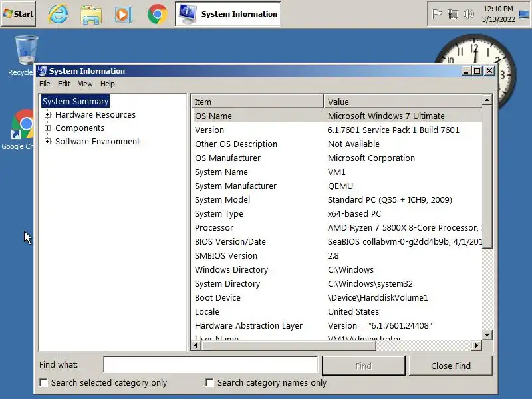This screenshot has width=532, height=399.
Task: Select the Windows Directory row
Action: pos(336,270)
